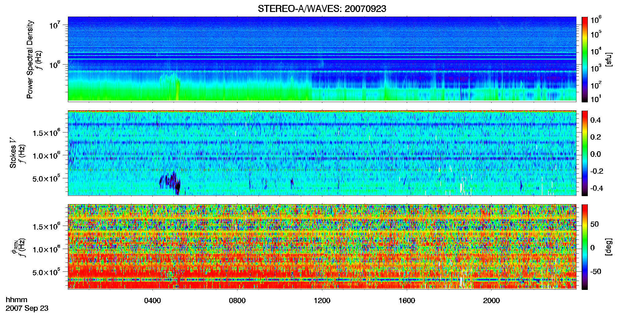Click the power spectral density colorbar
The width and height of the screenshot is (644, 332).
coord(585,59)
